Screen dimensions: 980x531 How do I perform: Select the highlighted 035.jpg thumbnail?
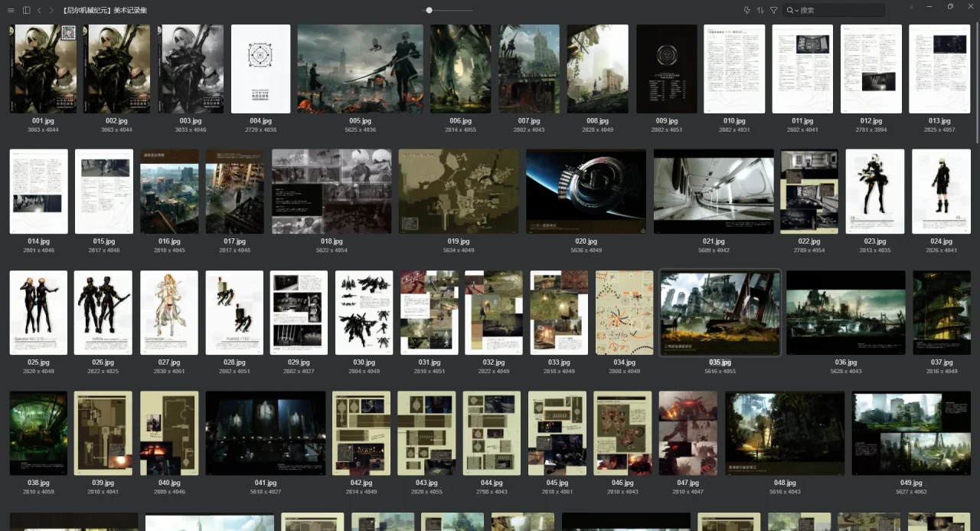tap(720, 313)
